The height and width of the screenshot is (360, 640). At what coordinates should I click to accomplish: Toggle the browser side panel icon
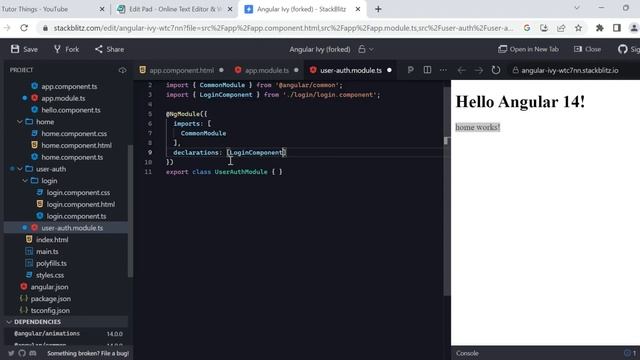tap(617, 28)
